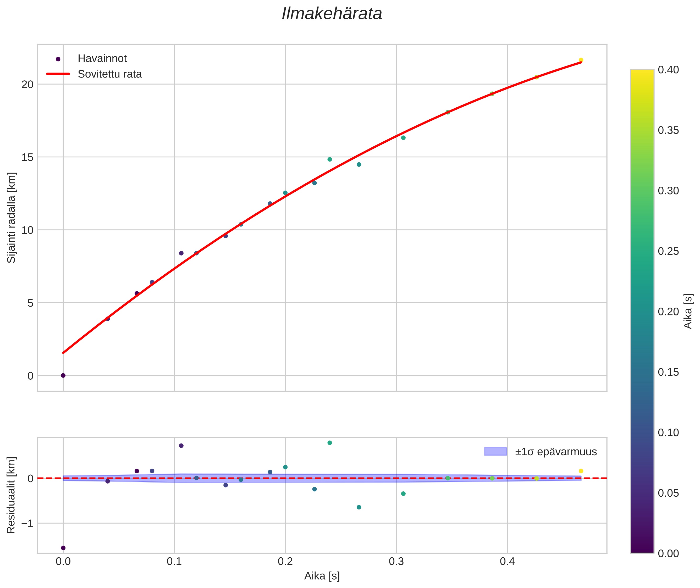Click the dark data point at position 0 km
The height and width of the screenshot is (588, 700).
[63, 375]
